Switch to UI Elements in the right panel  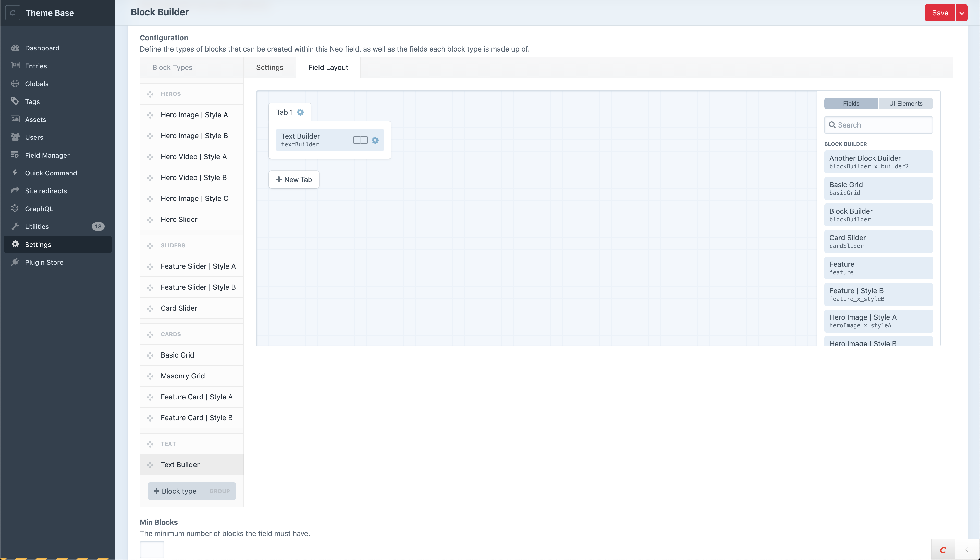(905, 103)
